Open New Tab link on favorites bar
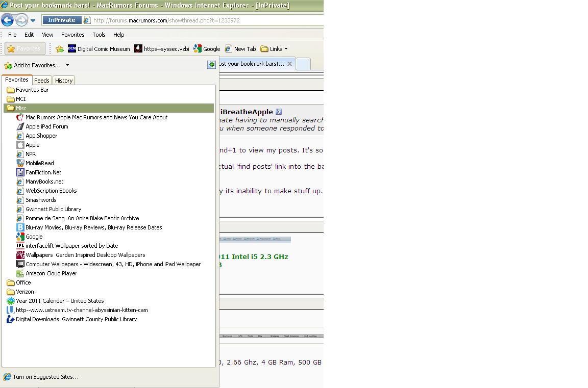The height and width of the screenshot is (388, 588). click(240, 48)
